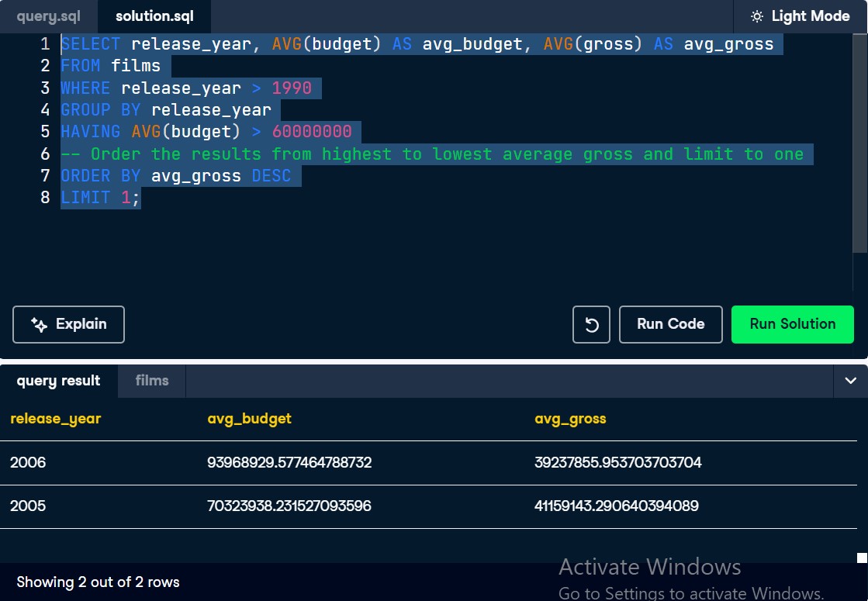
Task: Click the editor's vertical scrollbar
Action: point(859,143)
